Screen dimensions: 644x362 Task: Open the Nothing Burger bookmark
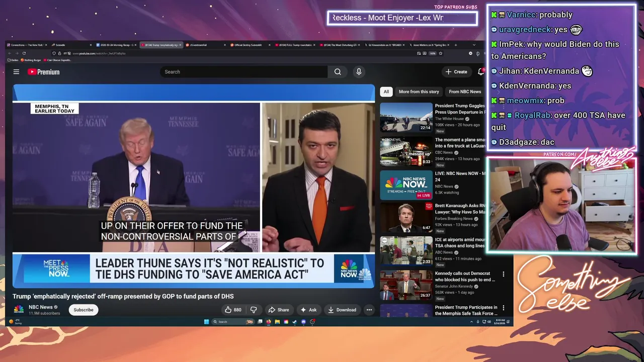coord(31,60)
